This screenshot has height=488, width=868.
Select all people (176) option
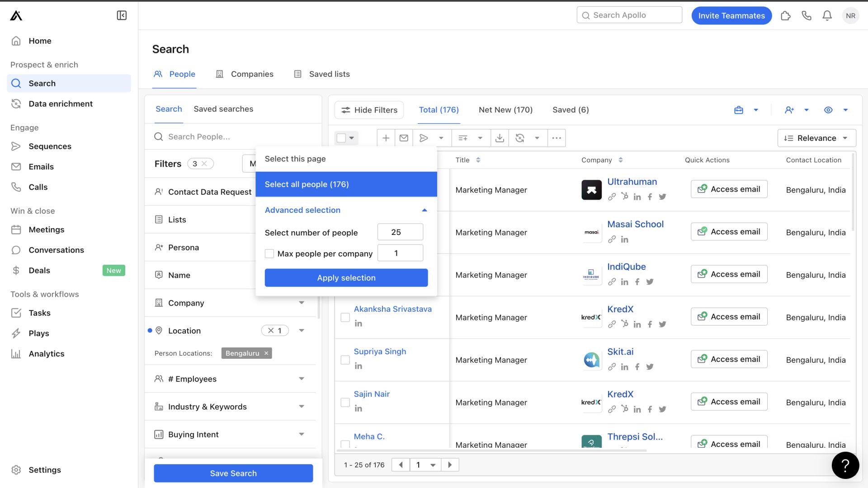[x=346, y=183]
